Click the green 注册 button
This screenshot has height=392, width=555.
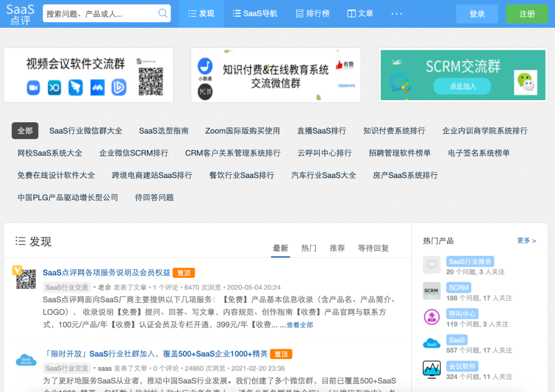tap(527, 14)
